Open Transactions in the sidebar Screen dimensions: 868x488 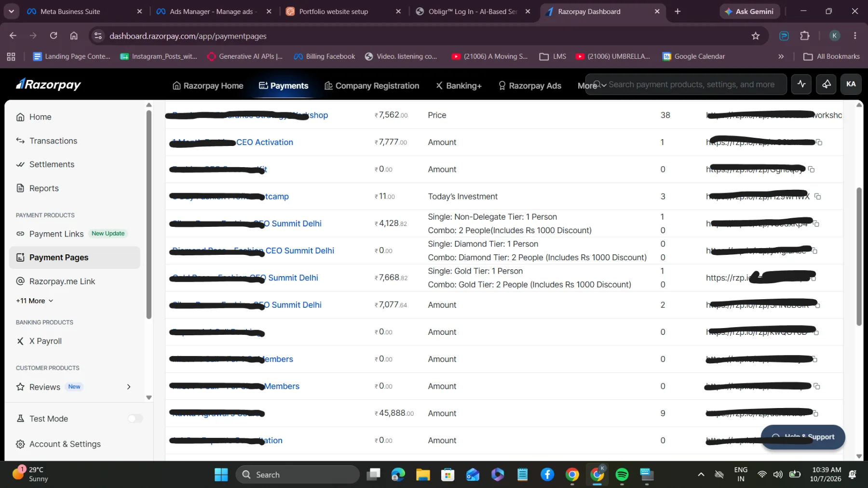click(x=47, y=141)
